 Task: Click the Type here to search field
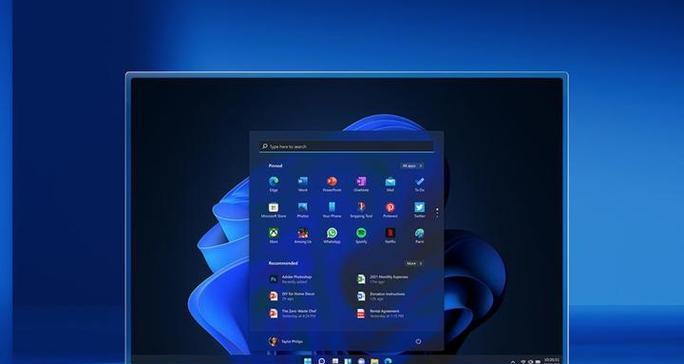[346, 147]
